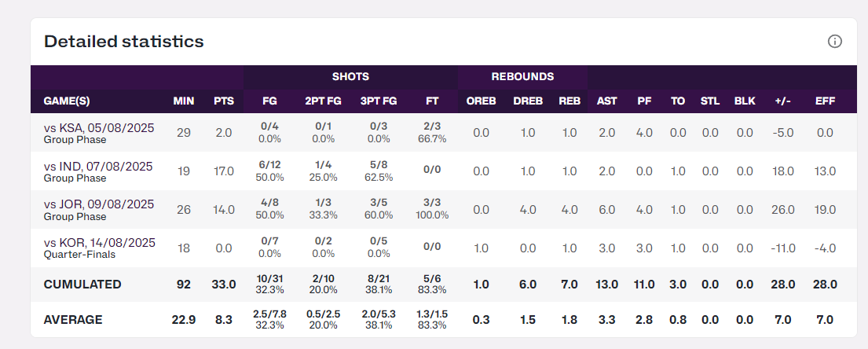Click the EFF column header
This screenshot has height=349, width=868.
coord(825,101)
